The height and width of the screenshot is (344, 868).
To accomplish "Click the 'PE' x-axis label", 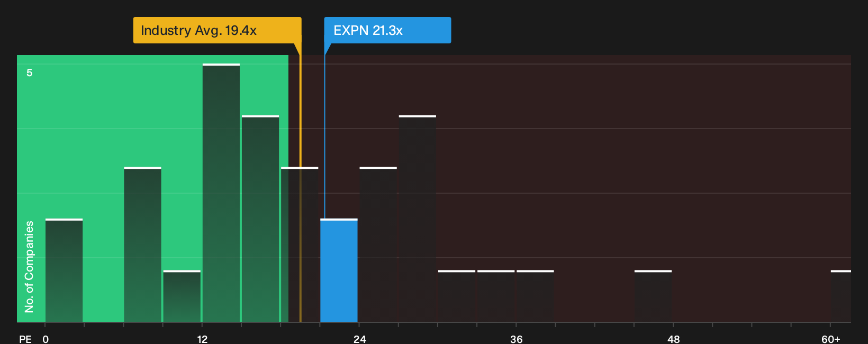I will (25, 339).
